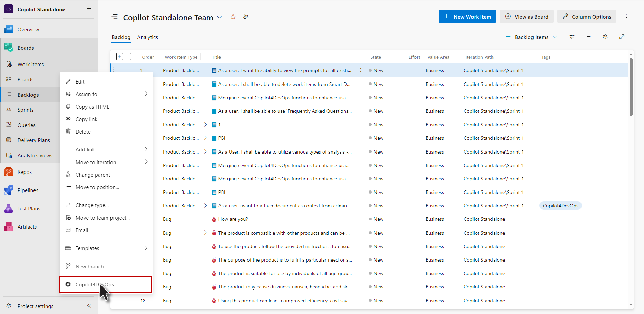Add child plus icon on first row
The image size is (644, 314).
click(x=119, y=70)
